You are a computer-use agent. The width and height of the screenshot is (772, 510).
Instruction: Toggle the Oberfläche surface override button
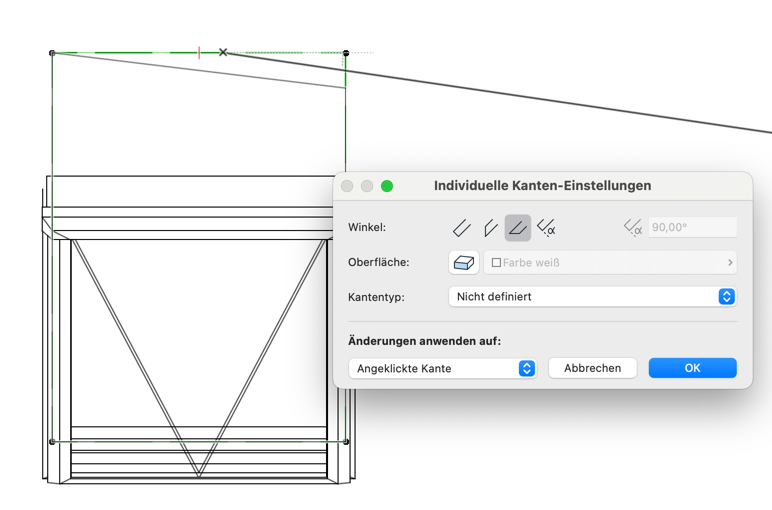coord(463,262)
